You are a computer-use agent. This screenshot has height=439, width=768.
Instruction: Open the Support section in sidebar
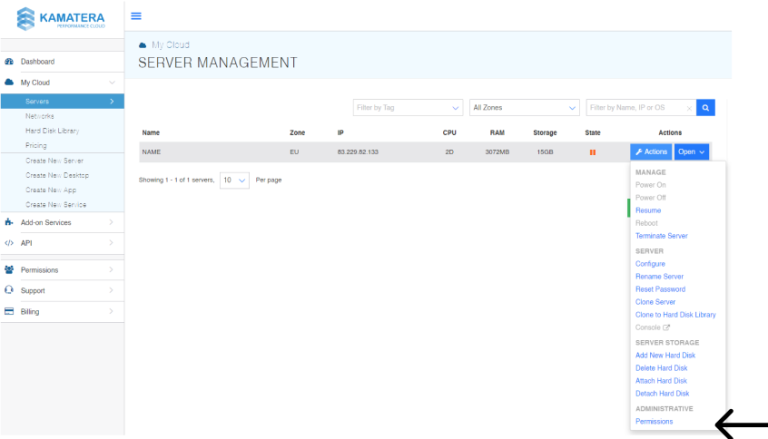click(34, 290)
